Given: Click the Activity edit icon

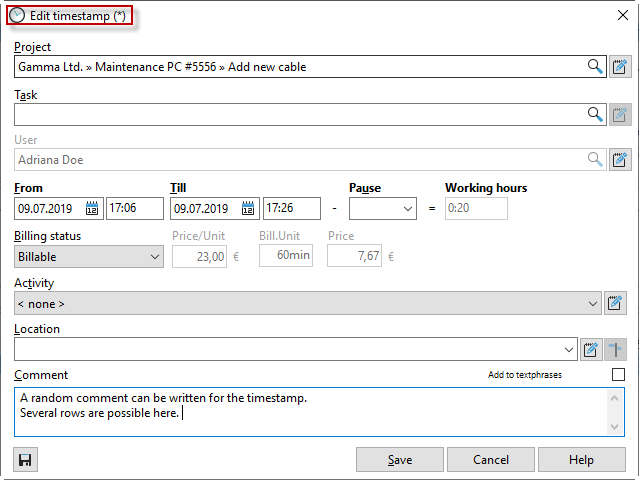Looking at the screenshot, I should coord(616,302).
